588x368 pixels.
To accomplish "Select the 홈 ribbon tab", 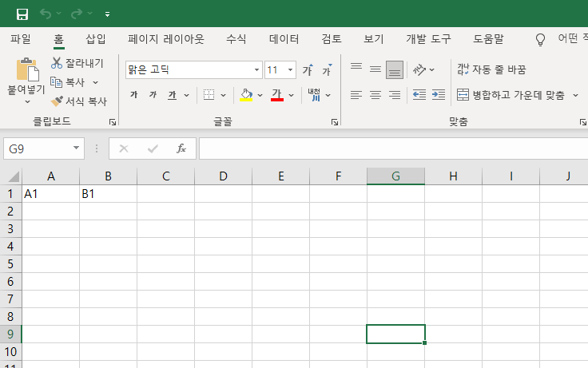I will point(58,39).
